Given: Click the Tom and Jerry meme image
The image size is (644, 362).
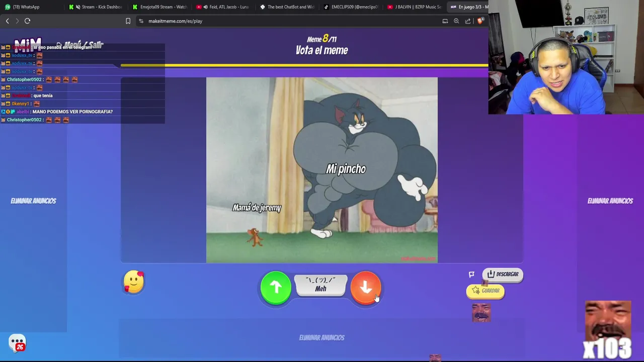Looking at the screenshot, I should [x=322, y=170].
